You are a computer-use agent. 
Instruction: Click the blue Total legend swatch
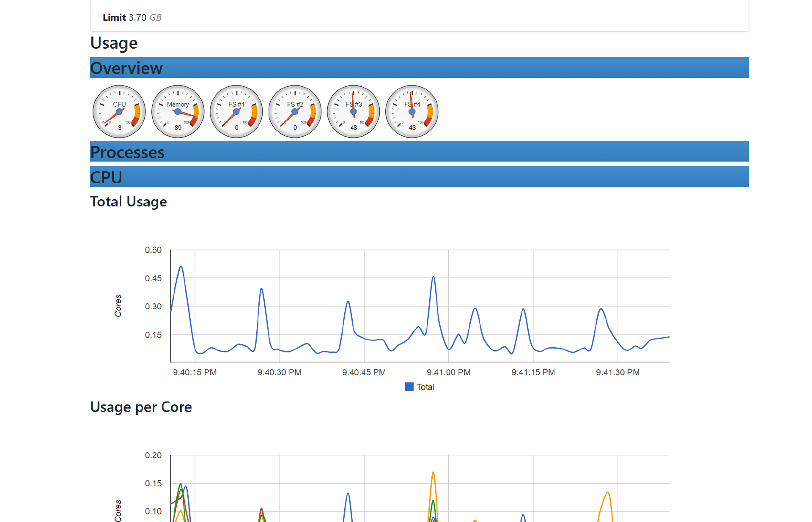pyautogui.click(x=409, y=387)
